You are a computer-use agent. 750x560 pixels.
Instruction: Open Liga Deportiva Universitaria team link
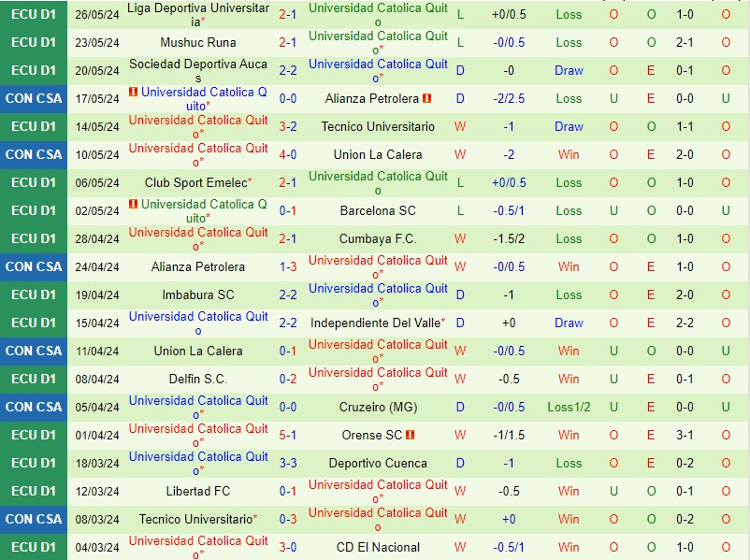click(198, 14)
